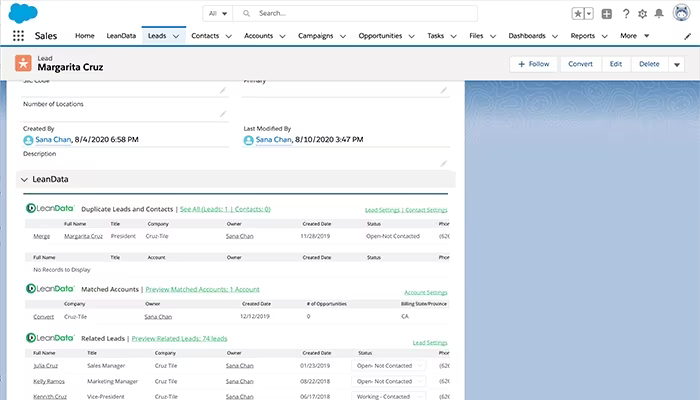Expand the Opportunities tab dropdown chevron
The image size is (700, 400).
(x=411, y=36)
